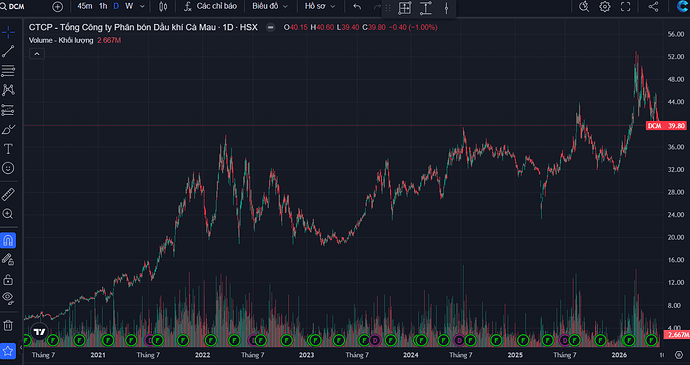Screen dimensions: 690x365
Task: Click the 2025 time axis label
Action: [x=515, y=355]
